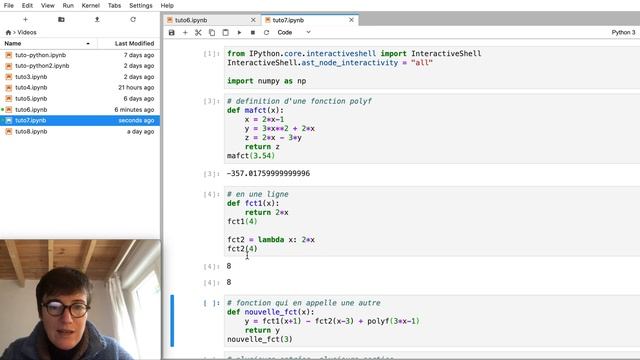The image size is (640, 360).
Task: Click the notebook icon beside tuto3.ipynb
Action: (9, 77)
